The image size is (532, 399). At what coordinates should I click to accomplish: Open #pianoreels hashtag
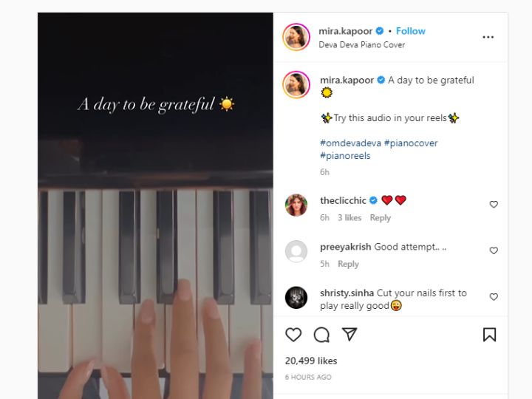click(345, 156)
